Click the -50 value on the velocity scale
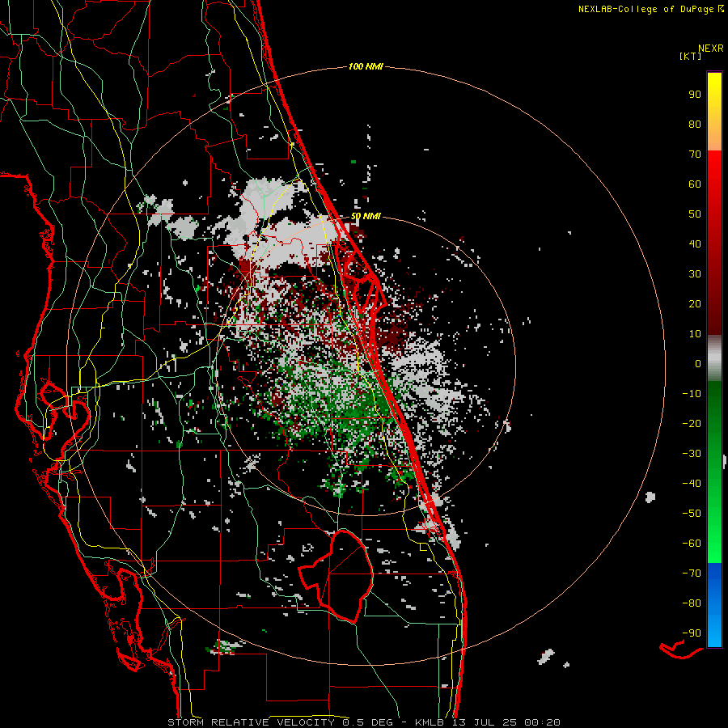This screenshot has width=728, height=728. [692, 514]
